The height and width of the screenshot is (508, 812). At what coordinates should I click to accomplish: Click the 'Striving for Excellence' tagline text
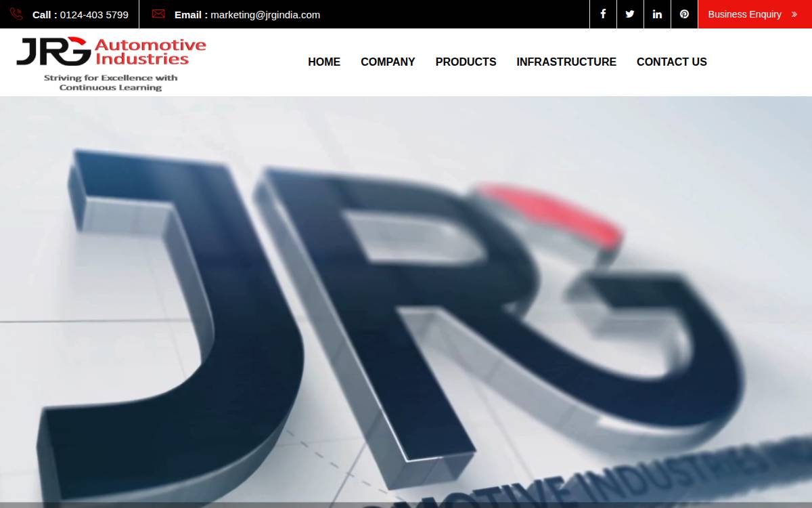[x=111, y=83]
